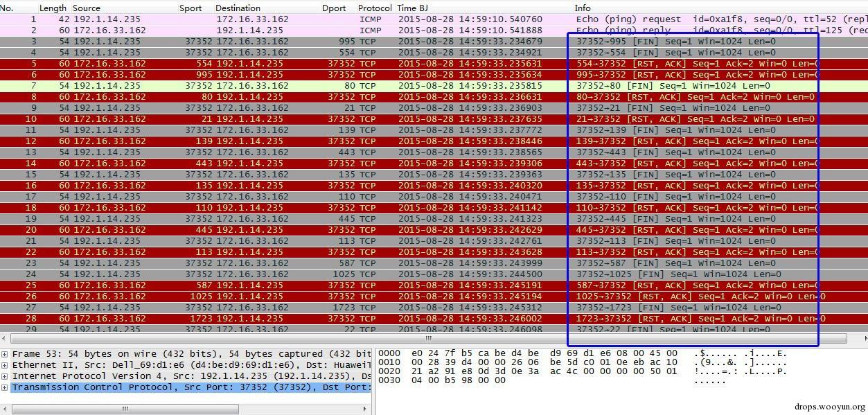Viewport: 868px width, 415px height.
Task: Click the Info column header
Action: (583, 8)
